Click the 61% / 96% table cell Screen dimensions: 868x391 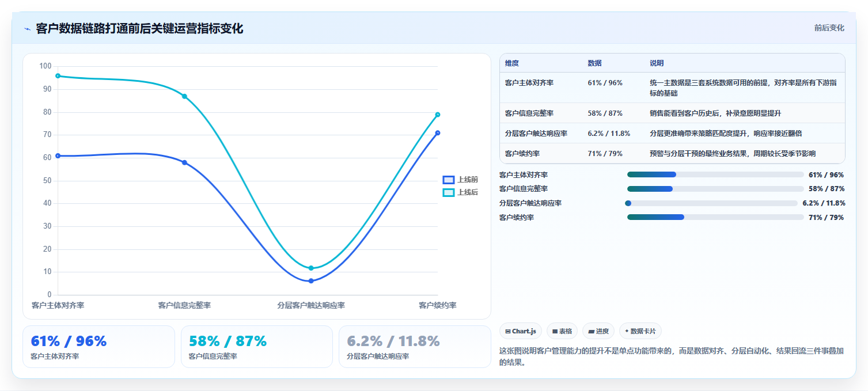(605, 82)
